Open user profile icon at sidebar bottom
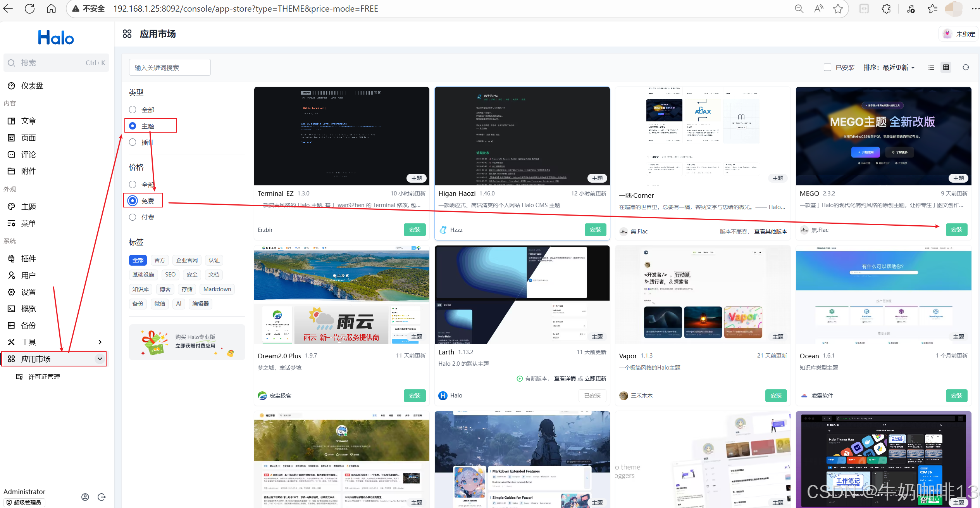Screen dimensions: 980x508 (x=85, y=497)
